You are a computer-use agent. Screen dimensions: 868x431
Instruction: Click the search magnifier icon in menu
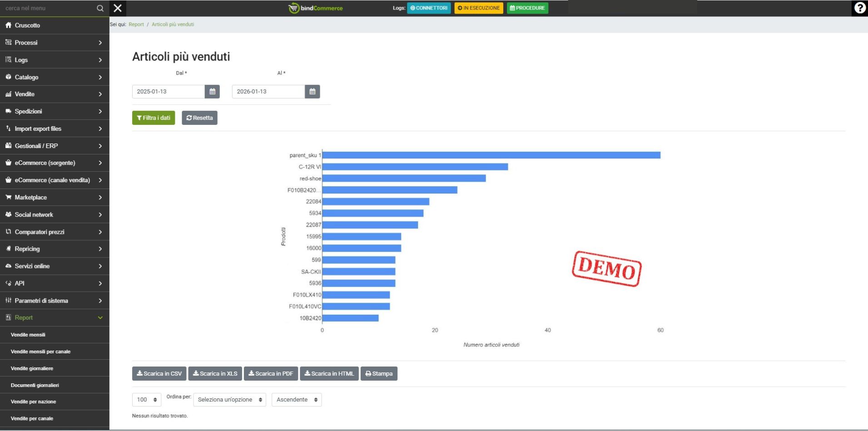click(x=100, y=8)
